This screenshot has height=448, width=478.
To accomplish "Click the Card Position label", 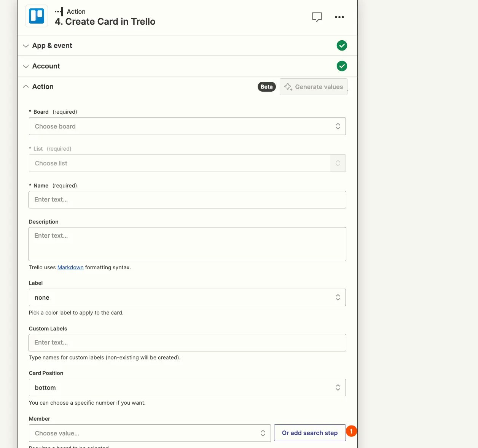I will tap(46, 373).
